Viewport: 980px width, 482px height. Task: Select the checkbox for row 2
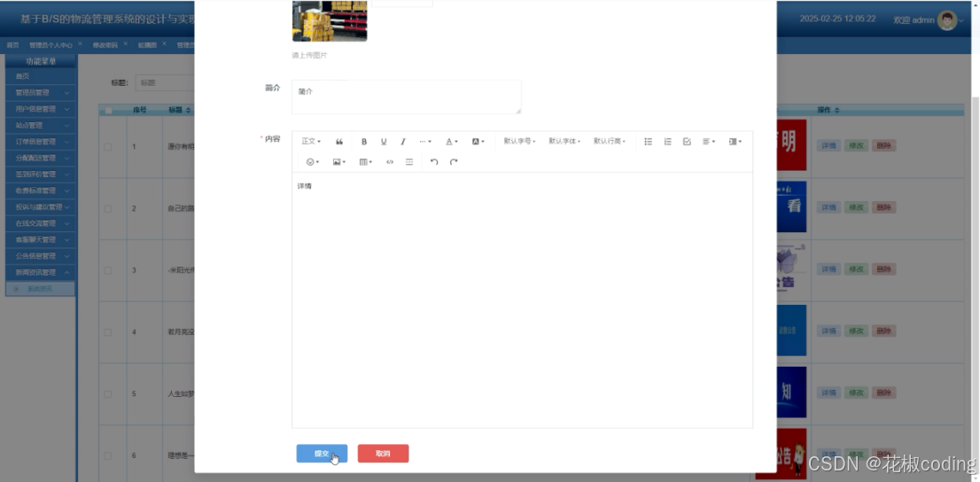point(107,208)
